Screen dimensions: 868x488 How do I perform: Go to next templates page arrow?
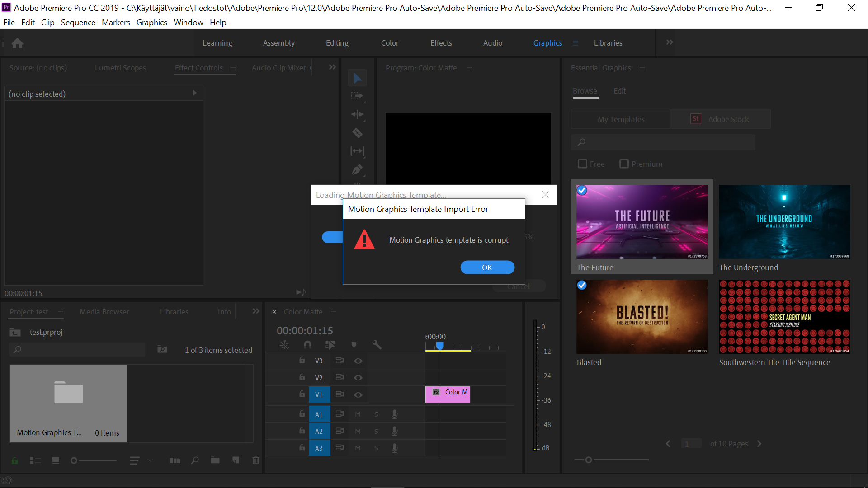click(x=759, y=444)
